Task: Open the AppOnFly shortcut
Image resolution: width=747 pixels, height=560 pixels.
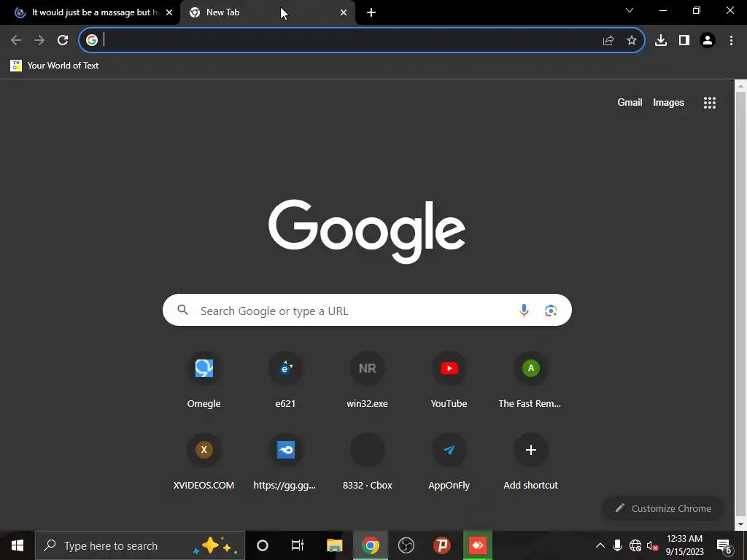Action: click(x=449, y=462)
